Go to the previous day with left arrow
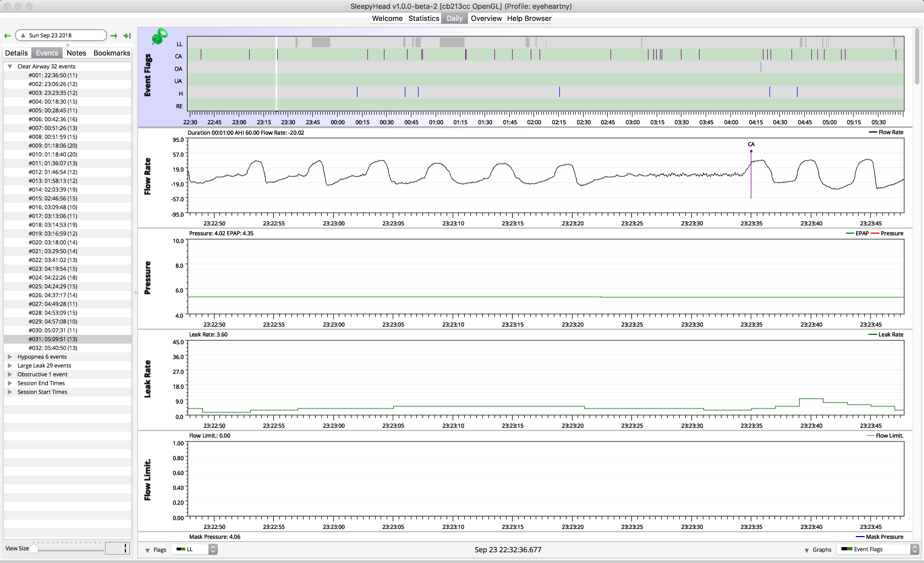The height and width of the screenshot is (563, 924). point(8,36)
